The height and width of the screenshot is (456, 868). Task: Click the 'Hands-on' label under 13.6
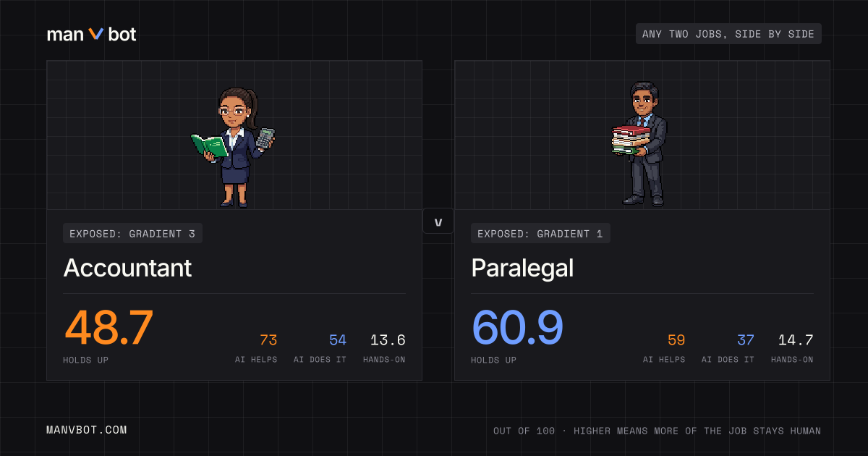(384, 360)
